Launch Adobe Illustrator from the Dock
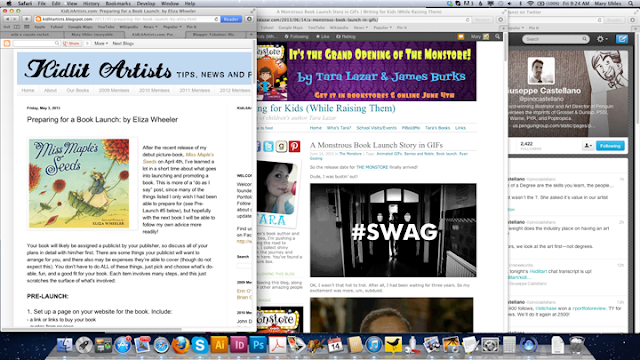The height and width of the screenshot is (360, 640). coord(219,345)
